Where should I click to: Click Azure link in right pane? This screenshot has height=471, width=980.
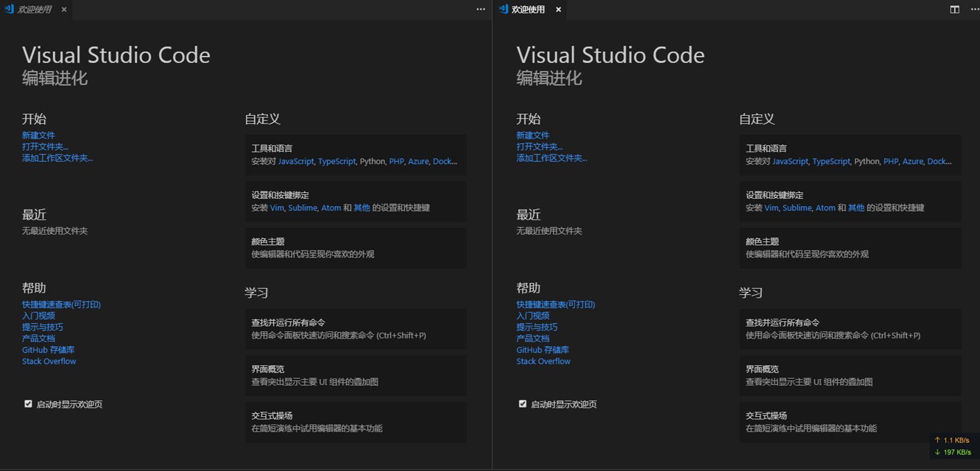click(x=913, y=162)
